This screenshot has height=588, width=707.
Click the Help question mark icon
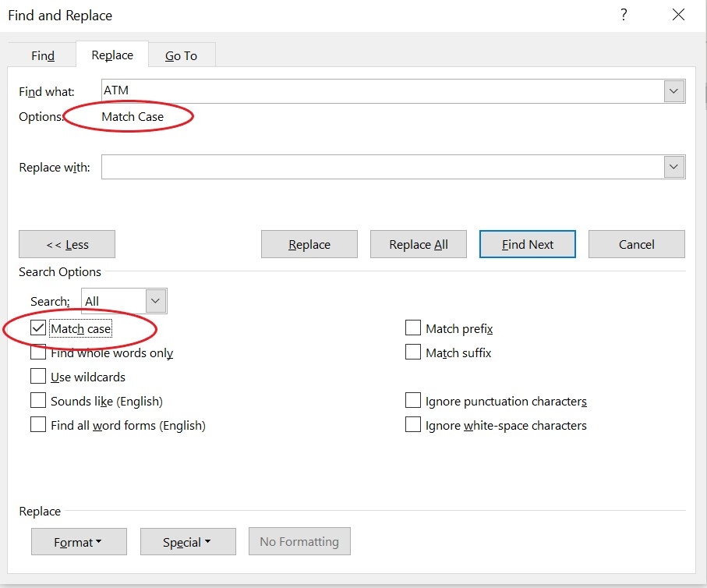tap(624, 15)
